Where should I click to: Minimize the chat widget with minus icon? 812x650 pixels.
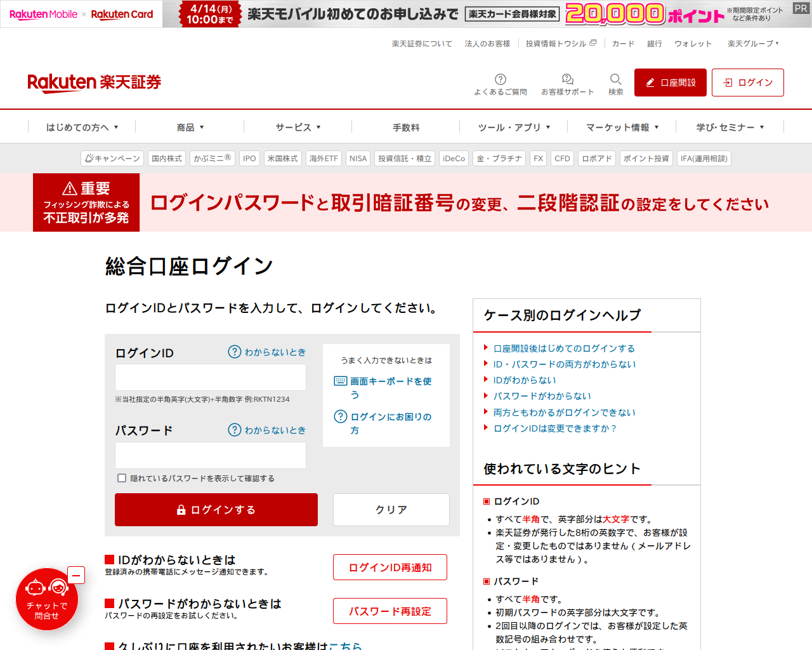76,575
